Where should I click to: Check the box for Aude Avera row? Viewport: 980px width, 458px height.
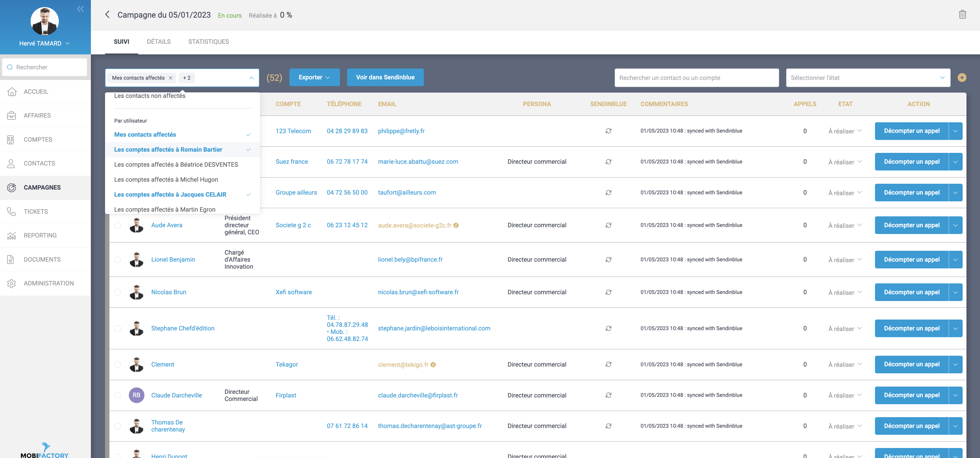[x=118, y=225]
